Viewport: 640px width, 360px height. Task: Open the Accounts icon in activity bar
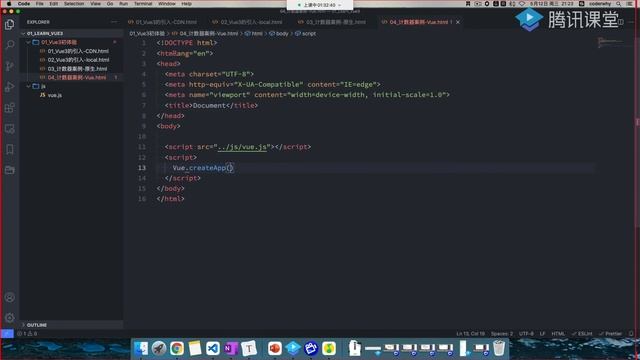pyautogui.click(x=9, y=297)
